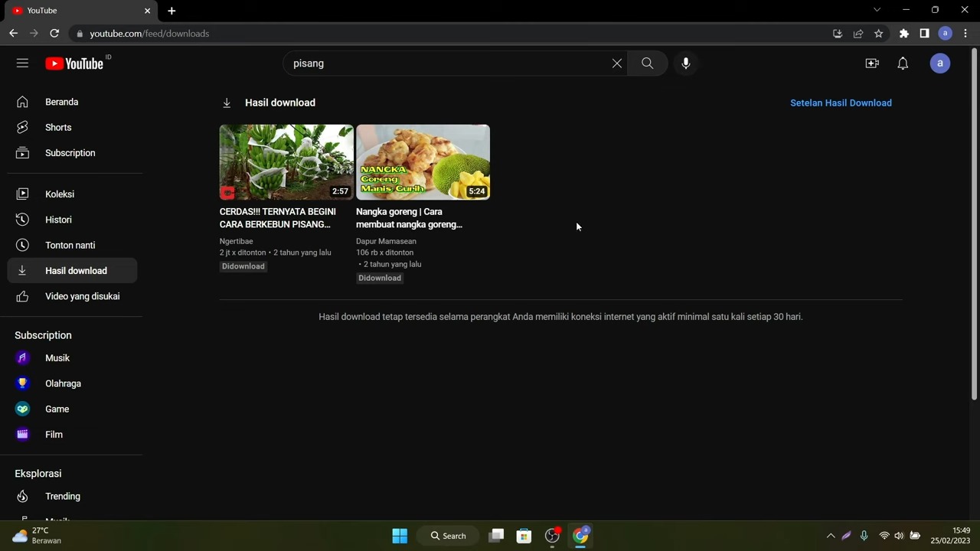Image resolution: width=980 pixels, height=551 pixels.
Task: Open the Create video icon
Action: tap(872, 64)
